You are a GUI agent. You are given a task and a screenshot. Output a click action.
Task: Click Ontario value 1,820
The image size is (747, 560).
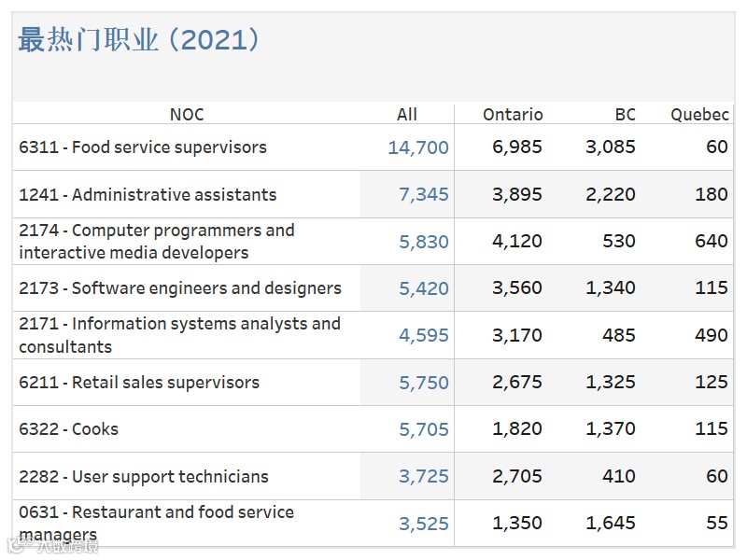[x=517, y=428]
